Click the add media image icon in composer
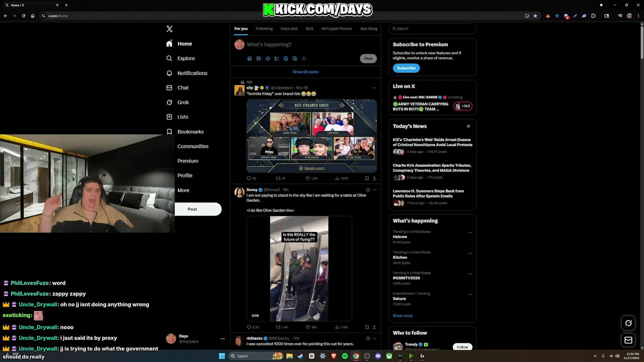 point(250,58)
